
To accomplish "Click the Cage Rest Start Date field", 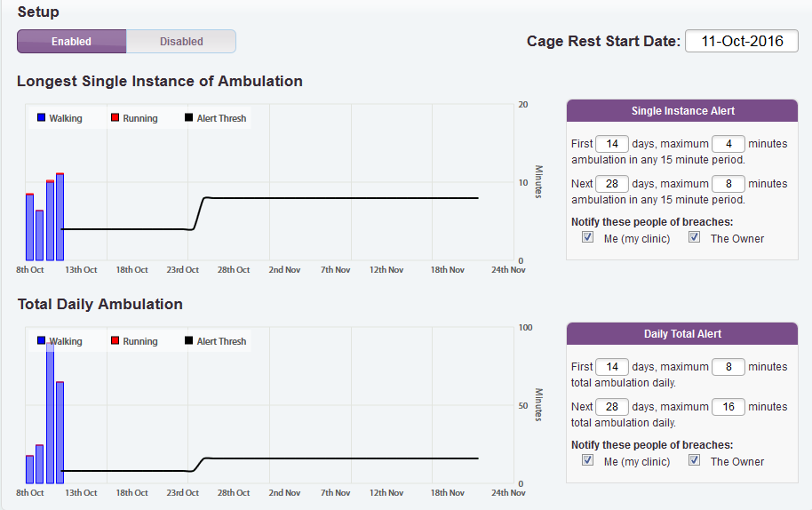I will click(x=741, y=42).
